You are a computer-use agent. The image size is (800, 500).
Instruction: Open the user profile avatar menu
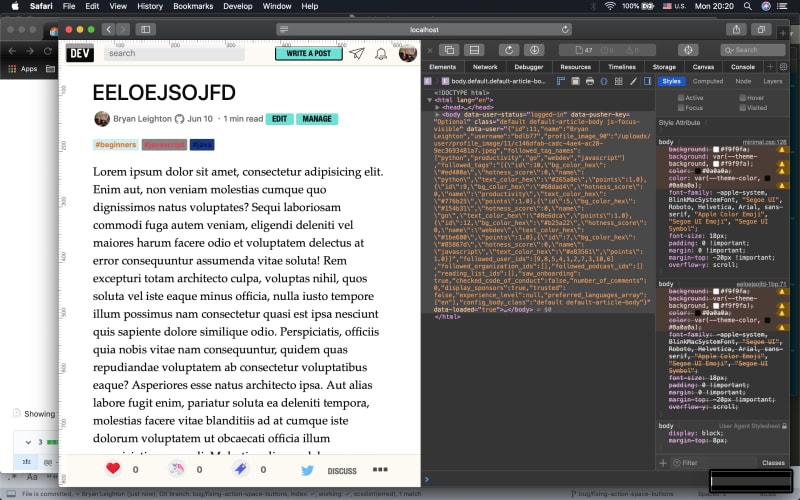408,53
